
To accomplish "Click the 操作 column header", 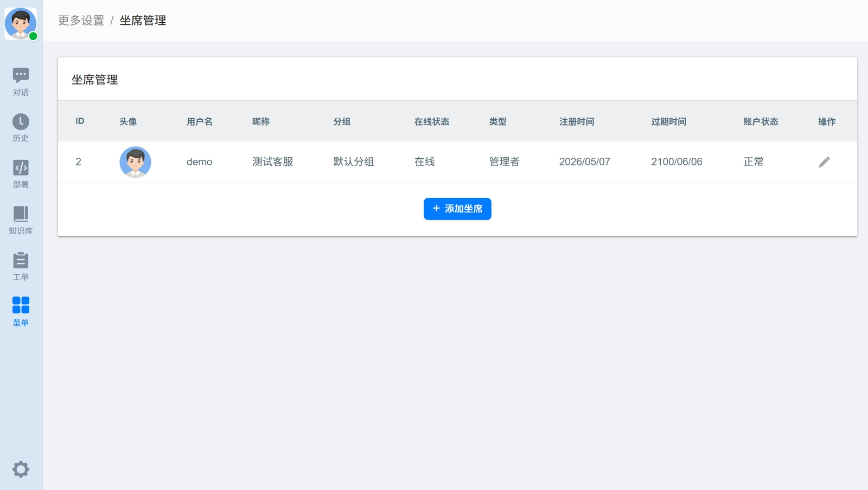I will (827, 121).
